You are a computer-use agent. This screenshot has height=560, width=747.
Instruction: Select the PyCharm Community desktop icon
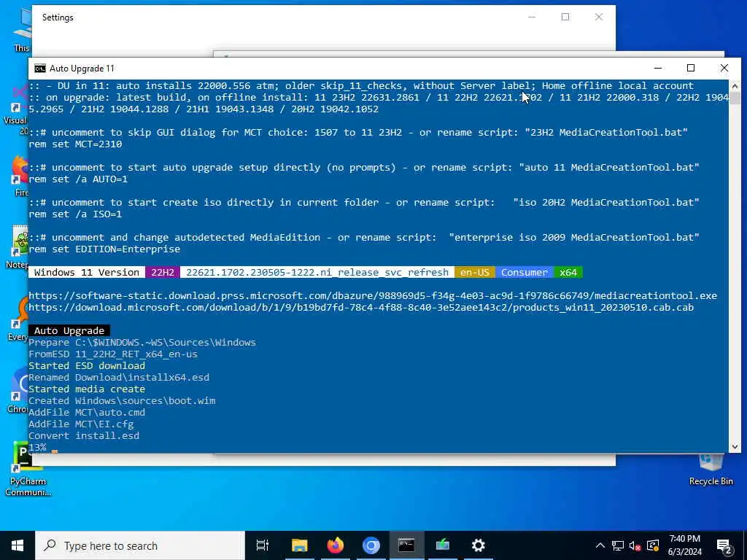point(28,470)
